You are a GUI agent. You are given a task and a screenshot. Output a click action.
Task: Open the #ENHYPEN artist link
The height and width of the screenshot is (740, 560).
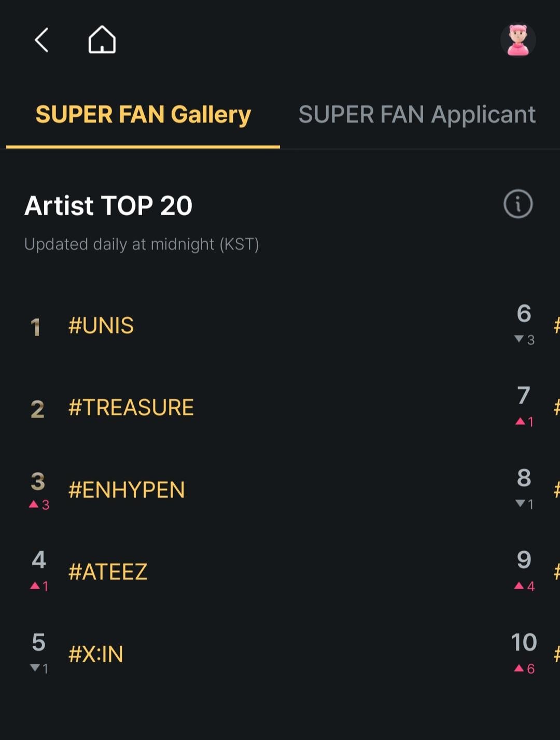pyautogui.click(x=127, y=490)
